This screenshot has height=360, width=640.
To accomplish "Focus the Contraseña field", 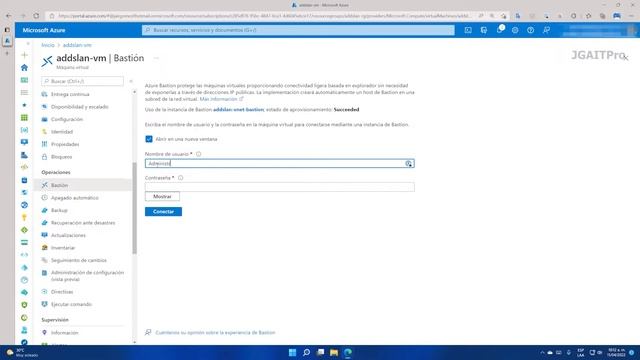I will tap(280, 187).
